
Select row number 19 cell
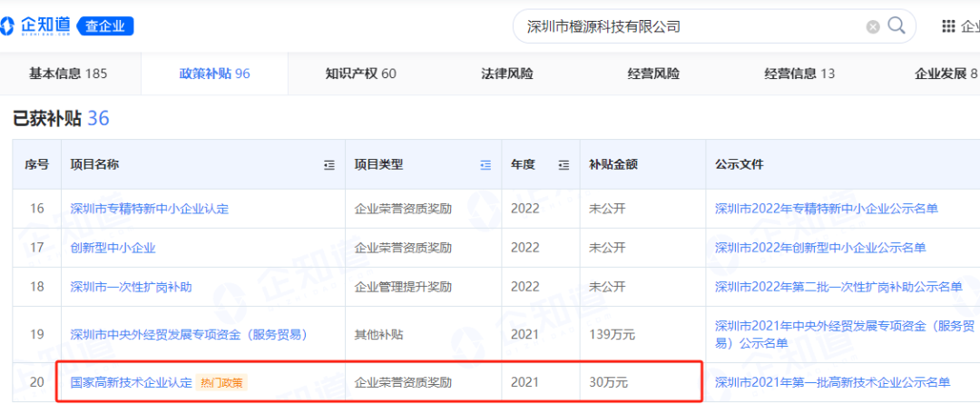click(37, 335)
